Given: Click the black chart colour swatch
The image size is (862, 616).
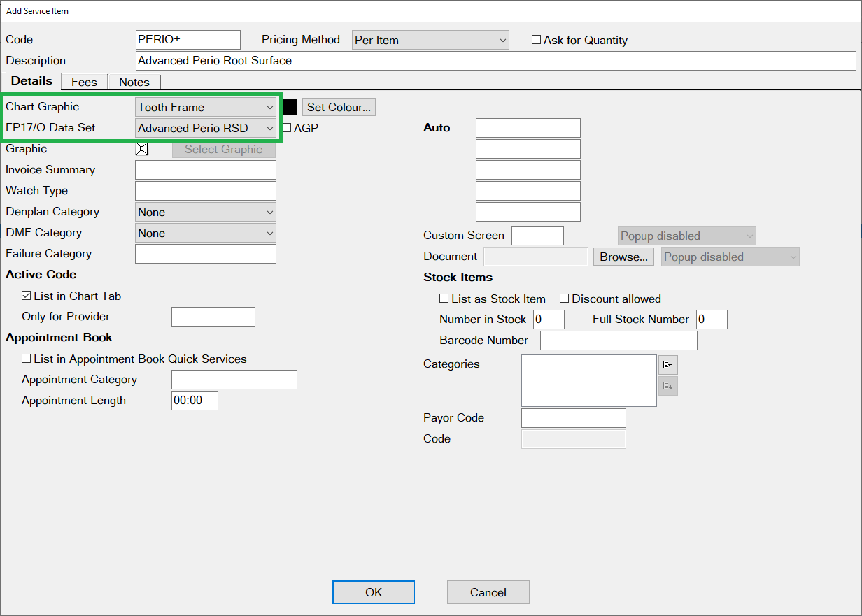Looking at the screenshot, I should tap(290, 107).
